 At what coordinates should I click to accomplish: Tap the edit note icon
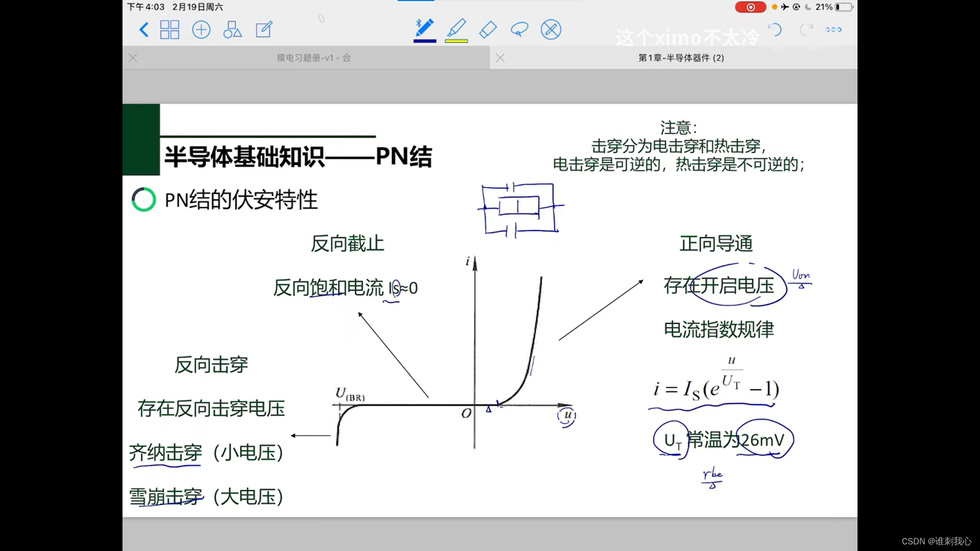tap(264, 30)
